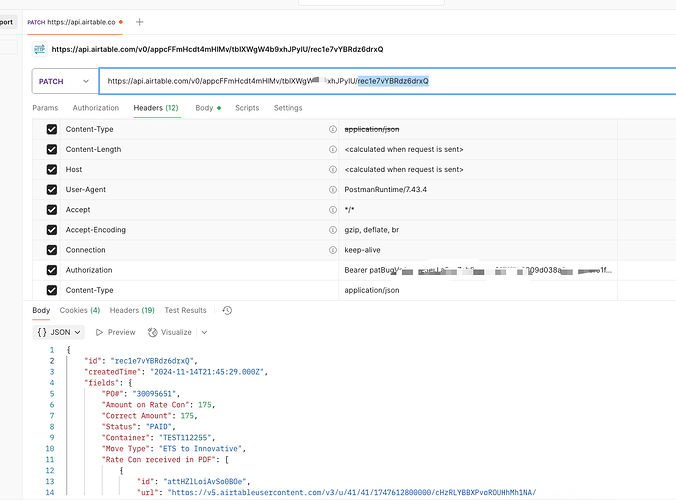Click info icon for Content-Type header
676x500 pixels.
(x=332, y=129)
